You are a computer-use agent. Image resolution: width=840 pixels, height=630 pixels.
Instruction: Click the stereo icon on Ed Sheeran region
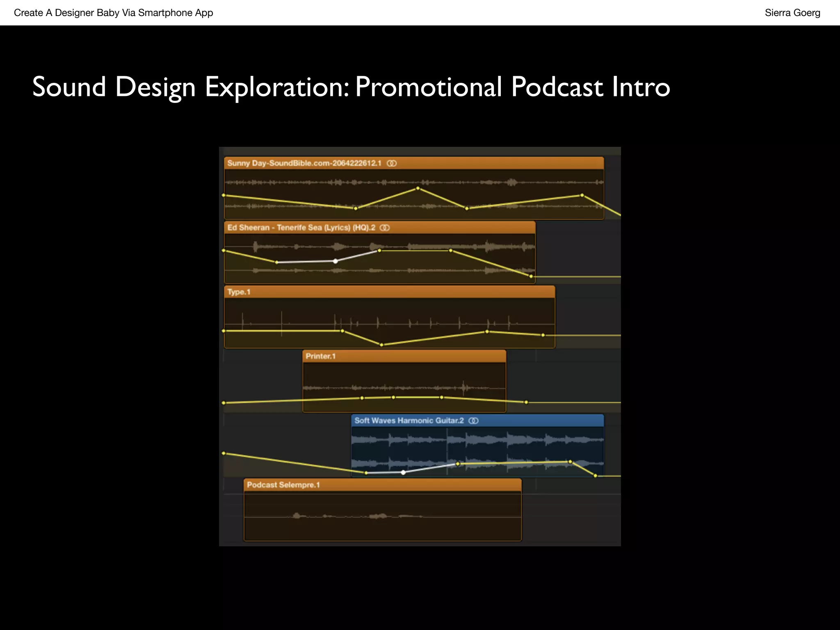pyautogui.click(x=384, y=228)
